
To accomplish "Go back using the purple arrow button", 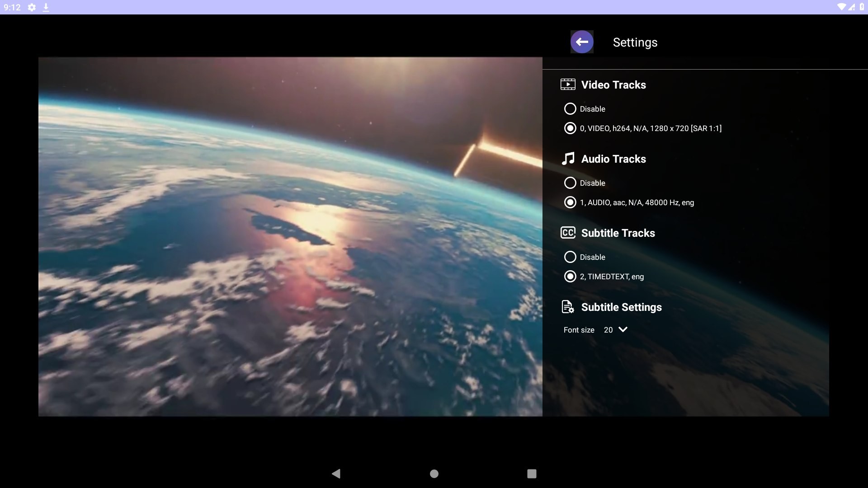I will pos(582,42).
